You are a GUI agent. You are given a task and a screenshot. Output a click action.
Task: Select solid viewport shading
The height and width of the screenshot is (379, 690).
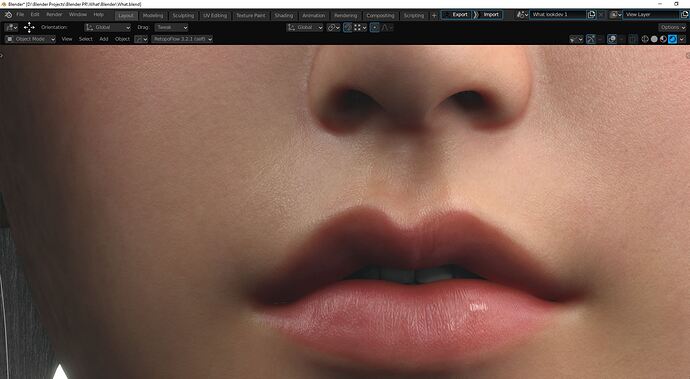tap(654, 39)
